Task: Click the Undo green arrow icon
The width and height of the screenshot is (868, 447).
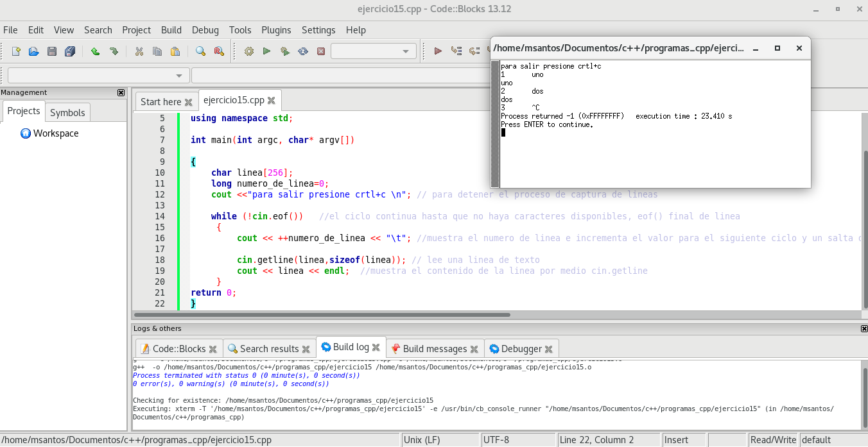Action: (95, 51)
